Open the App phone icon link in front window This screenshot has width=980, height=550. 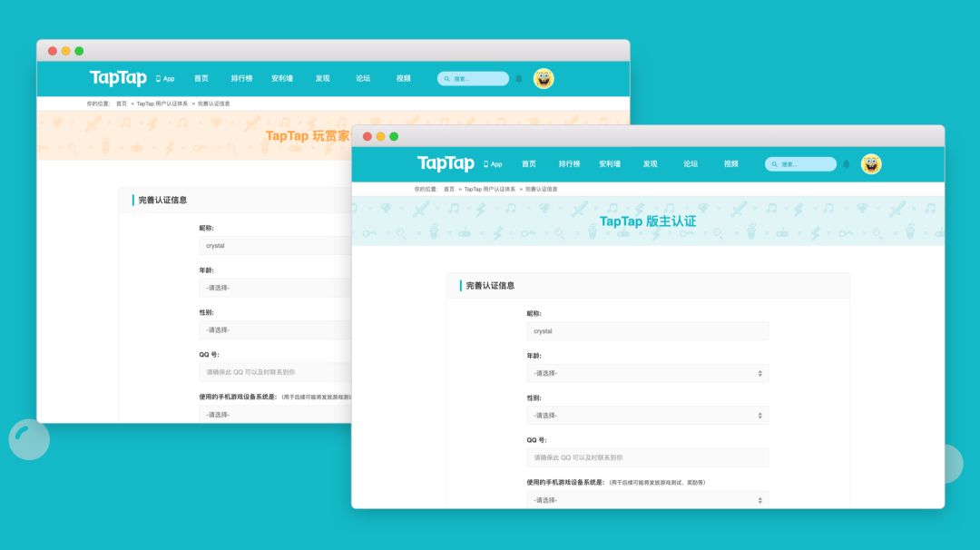point(493,164)
